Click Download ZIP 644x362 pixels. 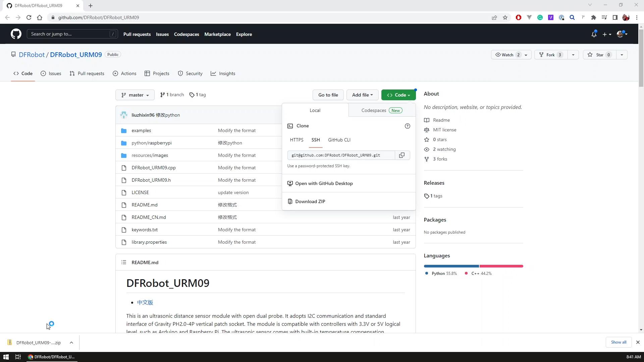[x=310, y=201]
